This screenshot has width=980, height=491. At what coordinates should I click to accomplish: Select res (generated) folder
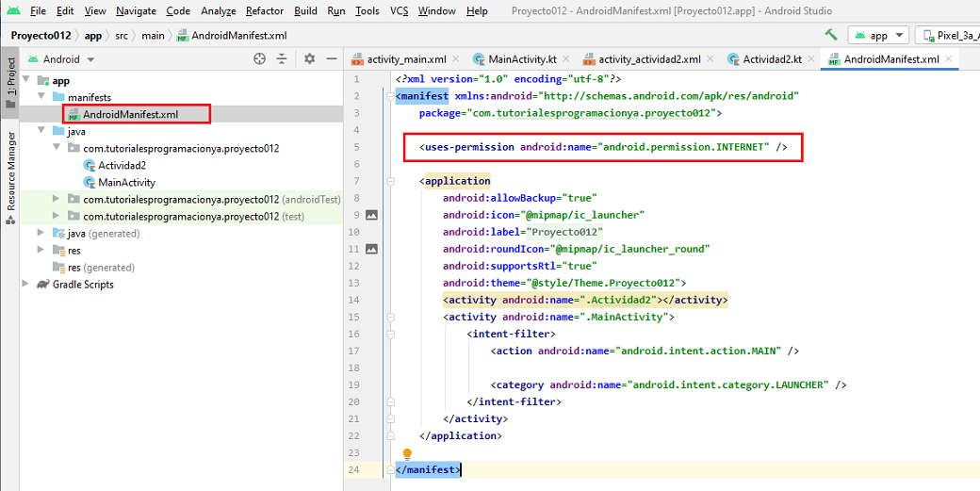click(x=101, y=268)
